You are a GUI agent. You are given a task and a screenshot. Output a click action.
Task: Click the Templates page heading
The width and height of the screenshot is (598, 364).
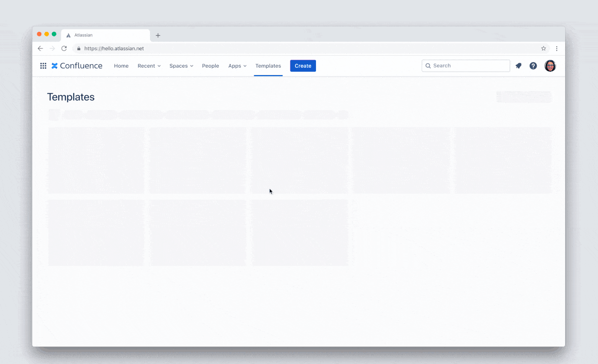pos(71,97)
